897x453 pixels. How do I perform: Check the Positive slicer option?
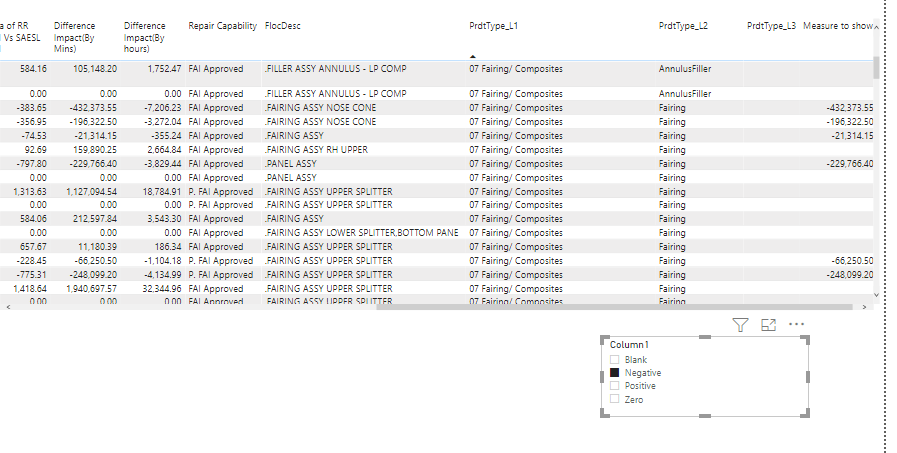click(614, 386)
